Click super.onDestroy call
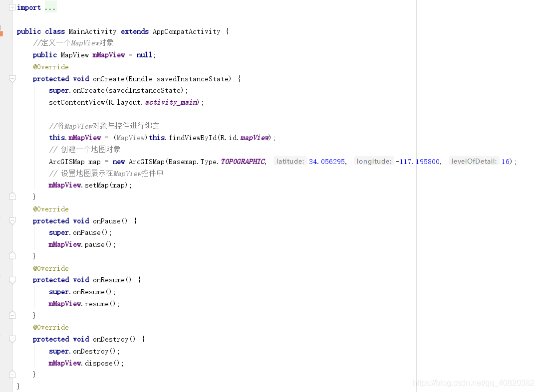Image resolution: width=539 pixels, height=392 pixels. click(84, 352)
